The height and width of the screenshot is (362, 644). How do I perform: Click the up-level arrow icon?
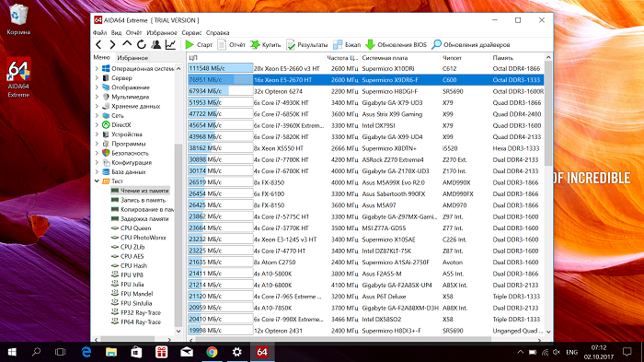[127, 44]
